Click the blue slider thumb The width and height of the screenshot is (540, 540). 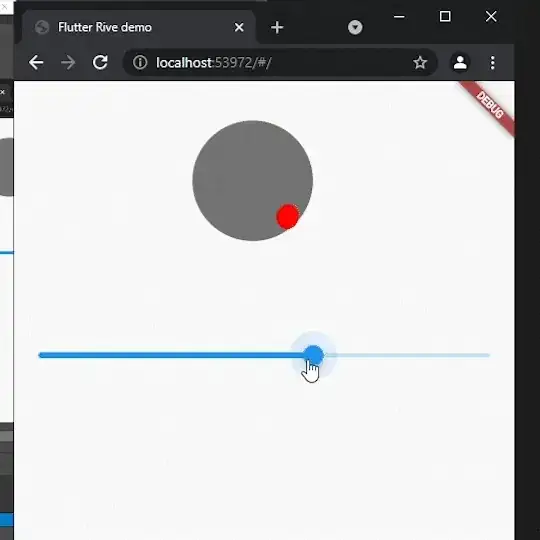tap(314, 355)
